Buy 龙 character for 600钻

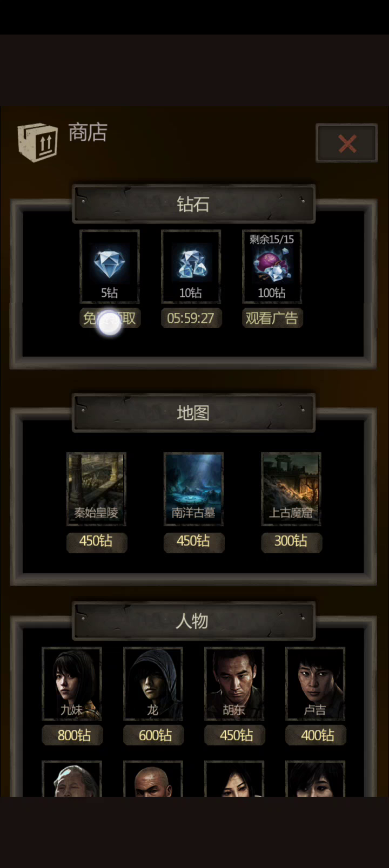click(153, 735)
